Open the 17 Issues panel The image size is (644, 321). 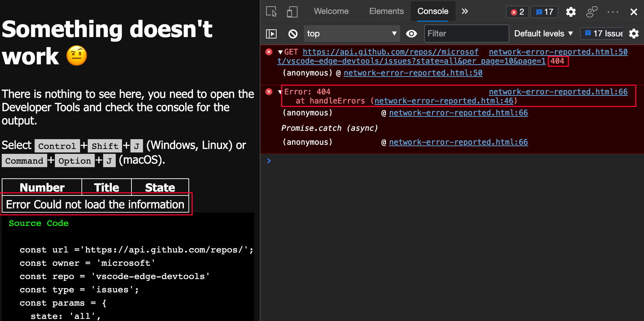click(602, 34)
